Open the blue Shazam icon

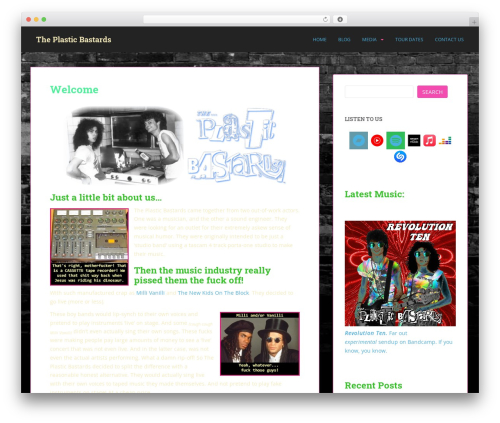point(400,156)
